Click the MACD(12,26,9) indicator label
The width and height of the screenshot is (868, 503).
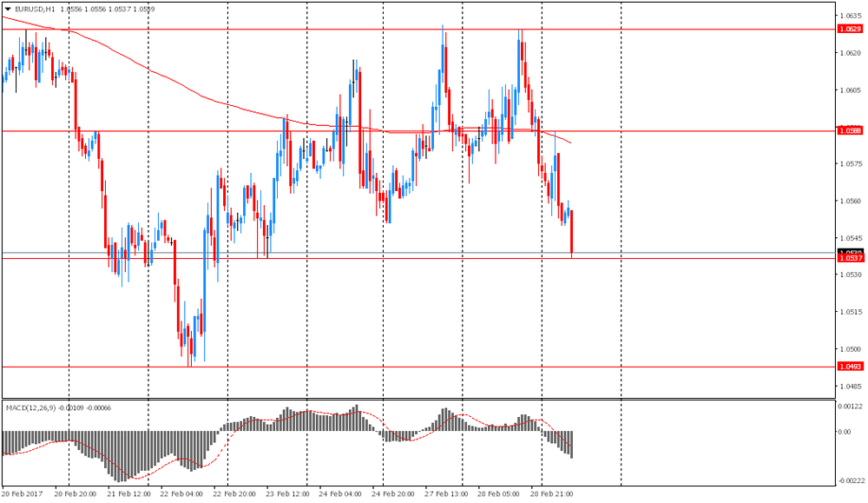pos(31,407)
